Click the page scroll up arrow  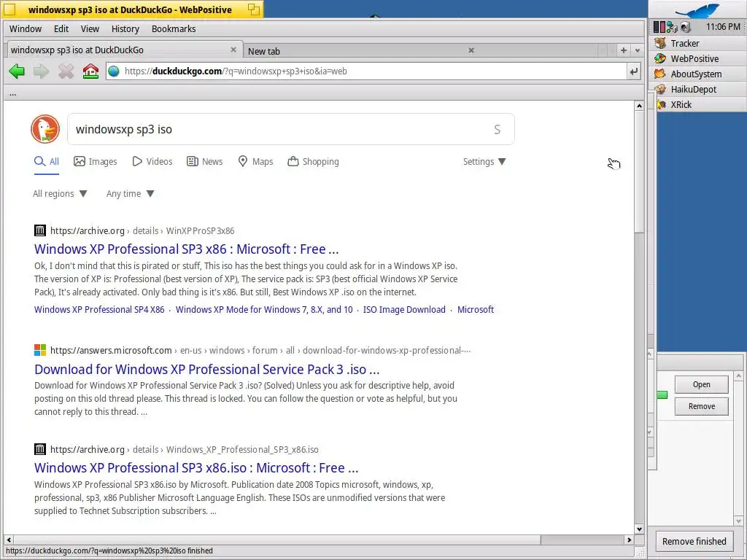pyautogui.click(x=639, y=106)
